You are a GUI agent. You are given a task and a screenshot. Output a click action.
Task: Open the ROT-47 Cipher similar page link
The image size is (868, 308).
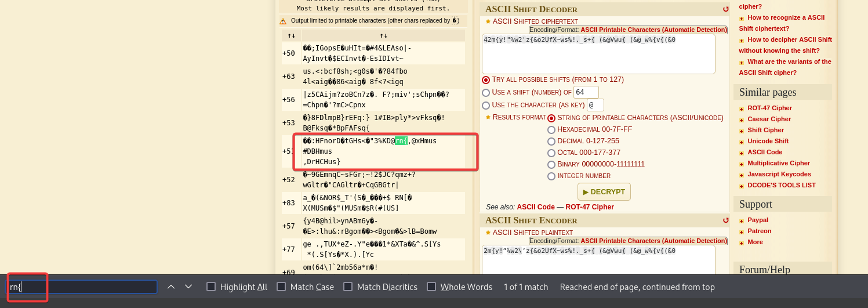point(769,108)
